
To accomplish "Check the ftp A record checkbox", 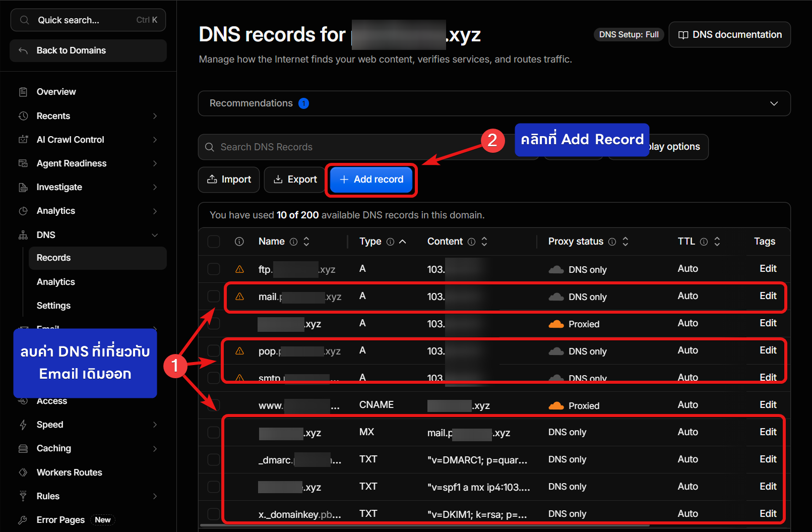I will coord(214,269).
